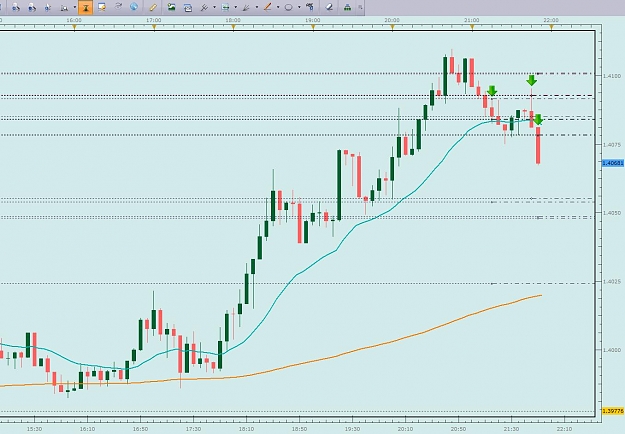Click the 20:10 label on bottom time axis

tap(405, 429)
